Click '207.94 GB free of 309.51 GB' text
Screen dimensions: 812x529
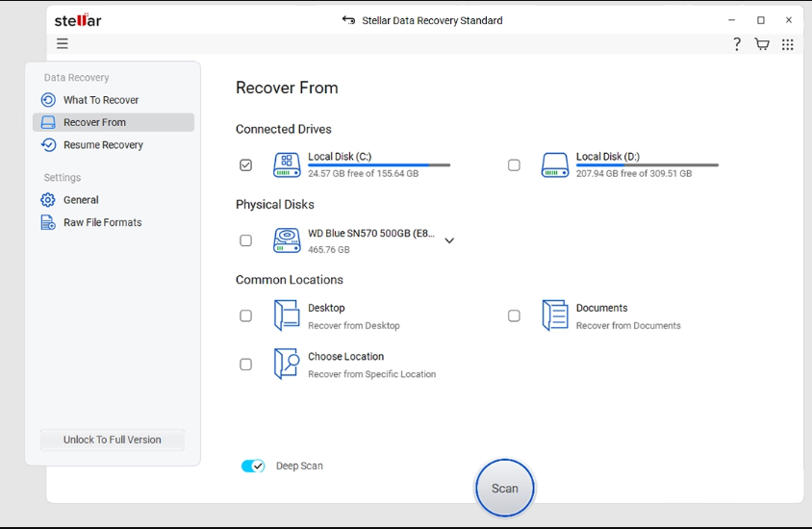634,173
